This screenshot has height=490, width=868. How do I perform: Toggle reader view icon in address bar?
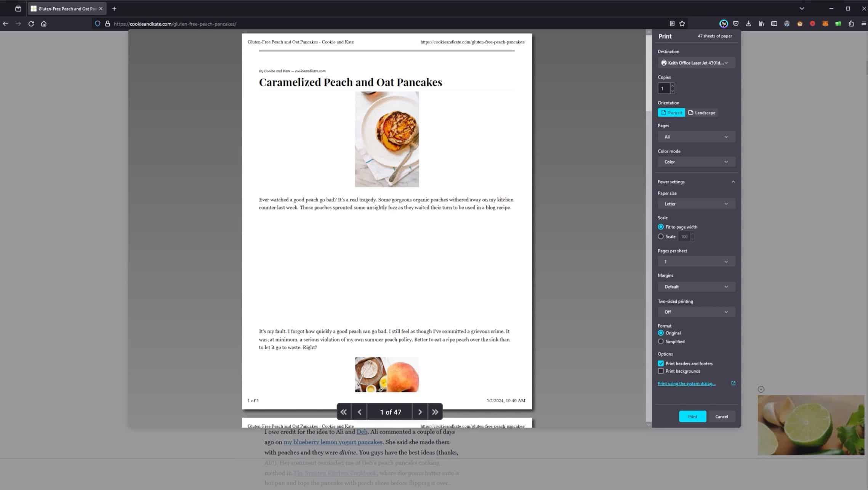point(672,24)
